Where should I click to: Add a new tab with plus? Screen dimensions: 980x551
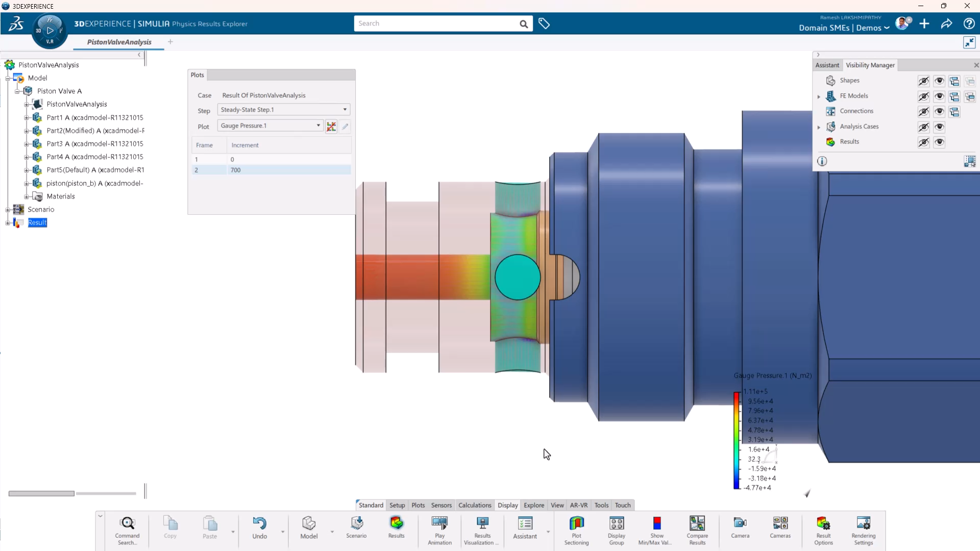coord(170,42)
